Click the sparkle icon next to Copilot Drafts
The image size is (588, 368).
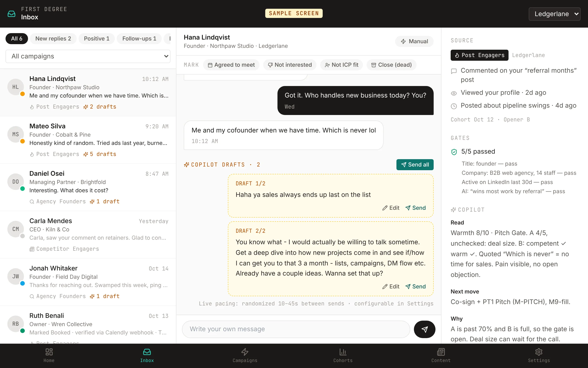tap(186, 165)
